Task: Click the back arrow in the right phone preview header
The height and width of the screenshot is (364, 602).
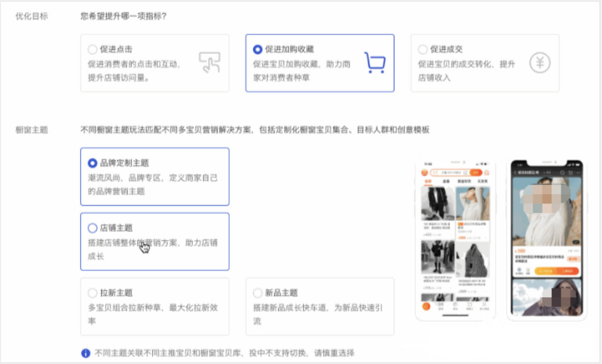Action: coord(515,173)
